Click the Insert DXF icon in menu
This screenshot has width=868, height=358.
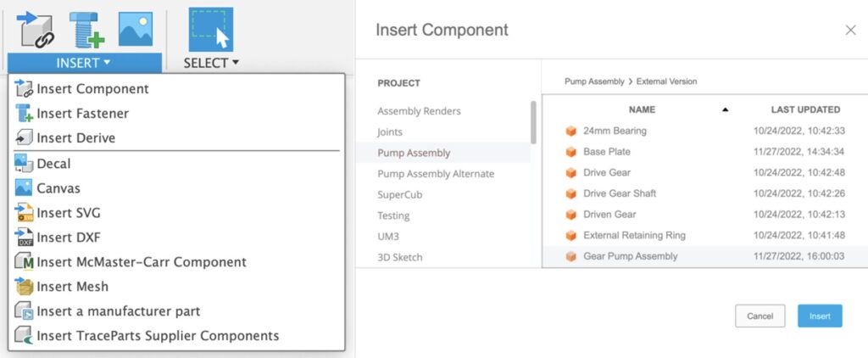[24, 238]
